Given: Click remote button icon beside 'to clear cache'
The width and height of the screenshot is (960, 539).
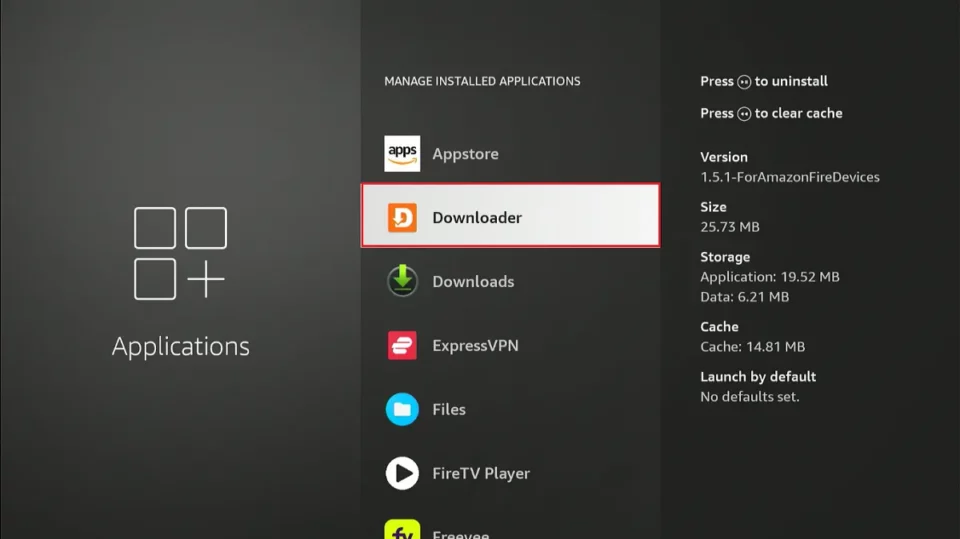Looking at the screenshot, I should [744, 114].
